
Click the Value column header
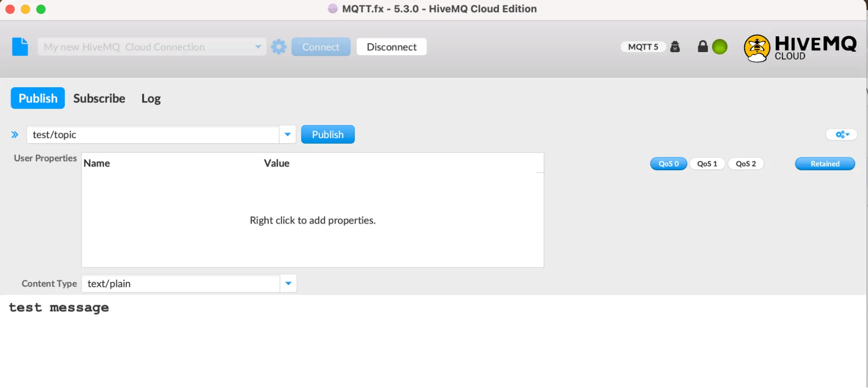click(277, 163)
